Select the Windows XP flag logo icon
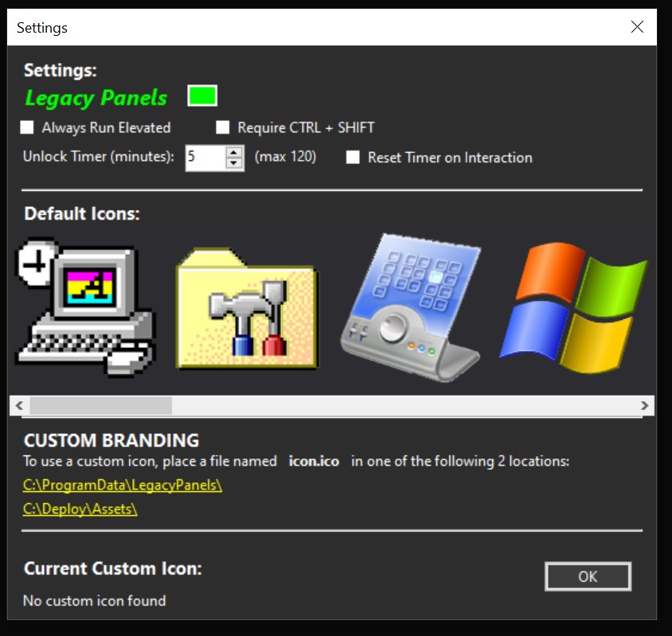The width and height of the screenshot is (672, 636). (x=573, y=308)
